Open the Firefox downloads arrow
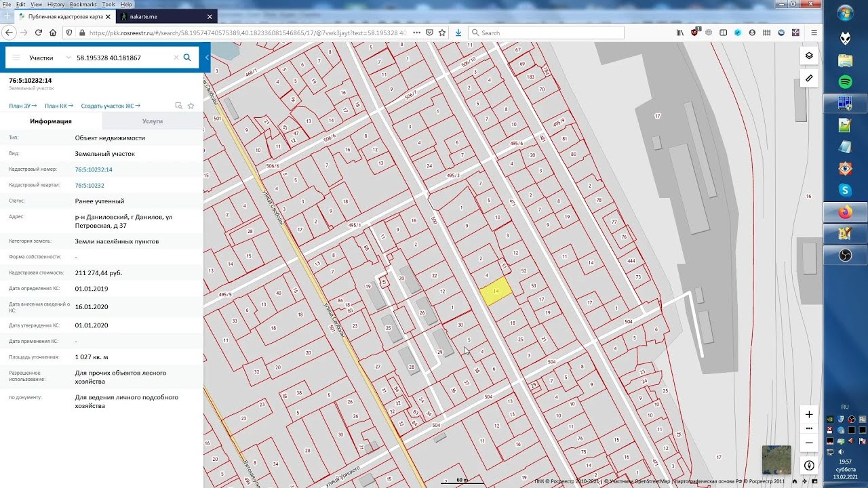 pos(458,33)
